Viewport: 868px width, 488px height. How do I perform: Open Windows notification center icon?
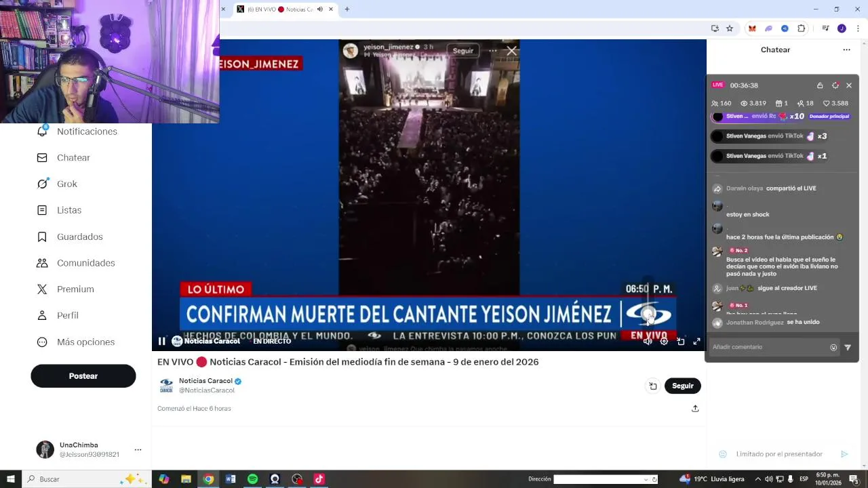(854, 479)
